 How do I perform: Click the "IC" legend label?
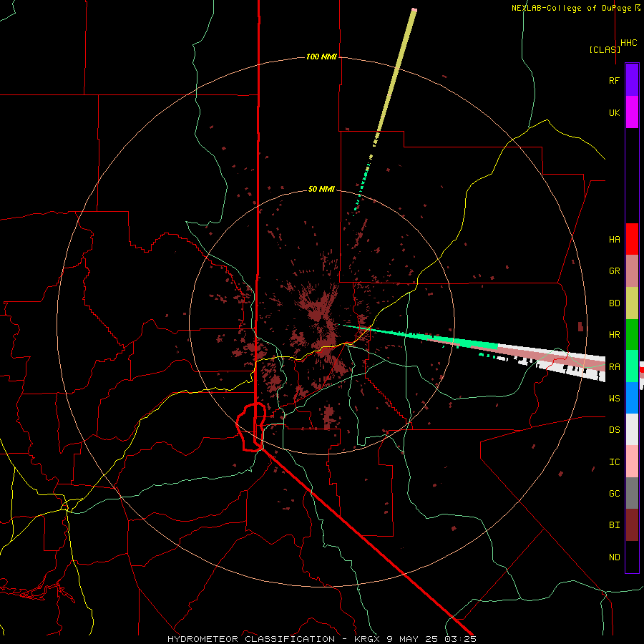pyautogui.click(x=614, y=462)
